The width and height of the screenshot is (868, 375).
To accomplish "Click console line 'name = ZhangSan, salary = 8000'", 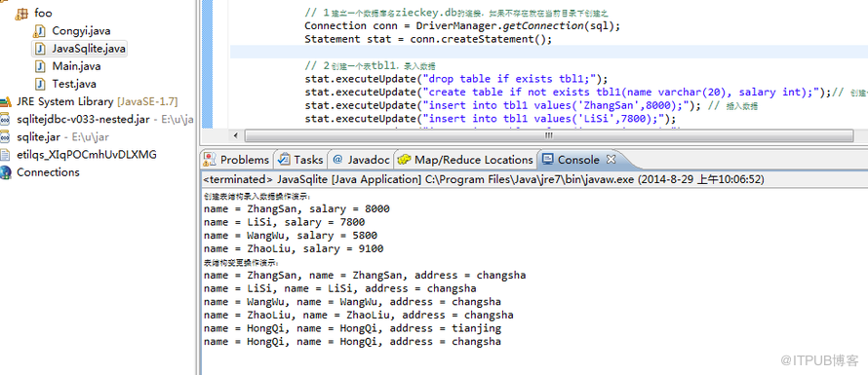I will [x=296, y=209].
